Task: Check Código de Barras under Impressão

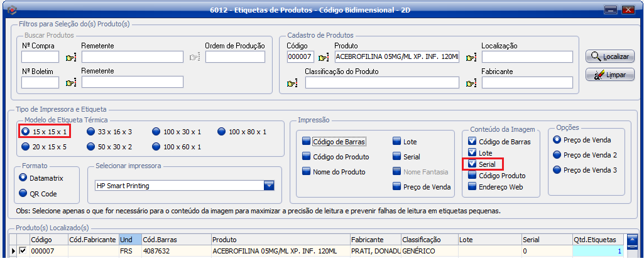Action: click(306, 142)
